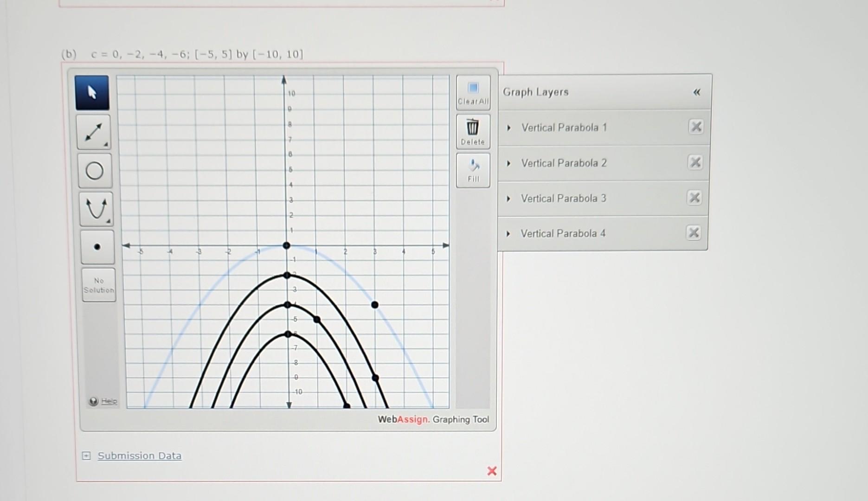
Task: Collapse the Graph Layers panel
Action: (x=696, y=92)
